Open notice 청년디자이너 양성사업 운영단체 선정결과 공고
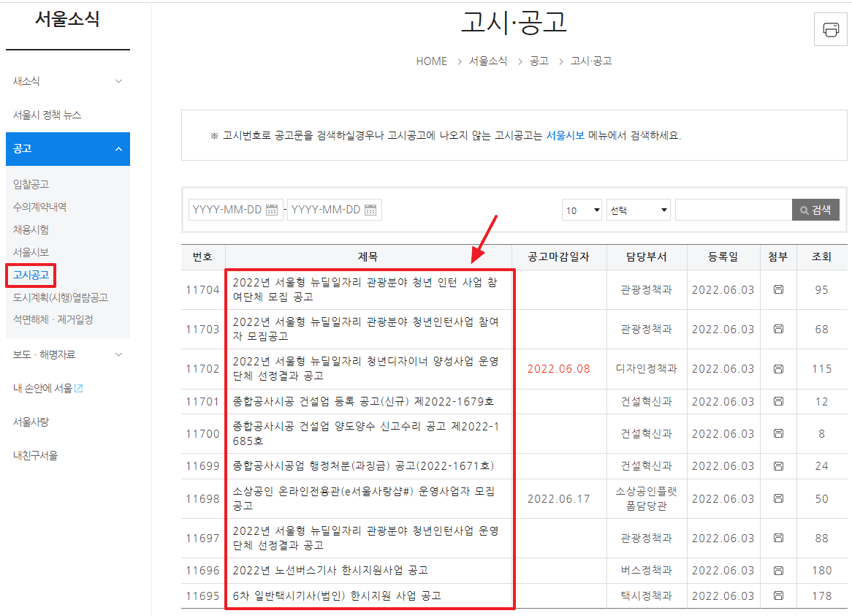The height and width of the screenshot is (616, 852). pyautogui.click(x=365, y=369)
